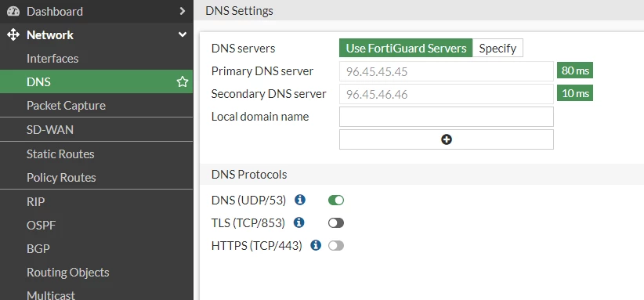The image size is (644, 300).
Task: Show info for TLS (TCP/853)
Action: tap(299, 222)
